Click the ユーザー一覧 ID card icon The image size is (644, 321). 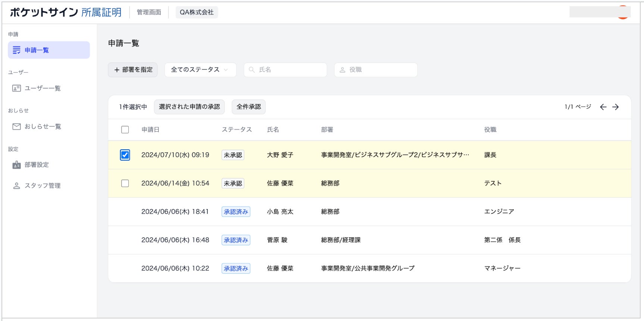[x=16, y=88]
